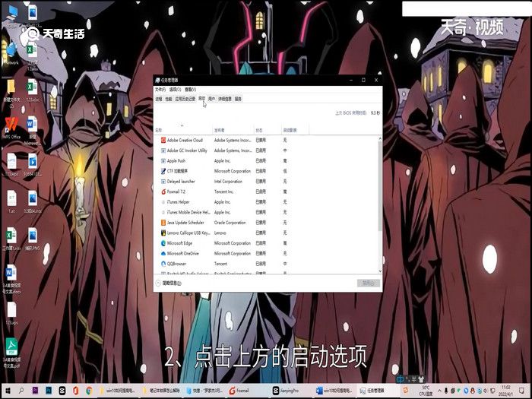Click the CPU temperature widget on taskbar
Viewport: 532px width, 399px height.
pyautogui.click(x=426, y=391)
